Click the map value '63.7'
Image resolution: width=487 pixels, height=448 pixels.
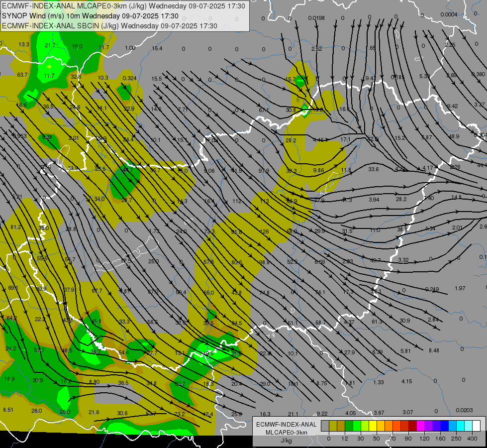click(x=22, y=75)
